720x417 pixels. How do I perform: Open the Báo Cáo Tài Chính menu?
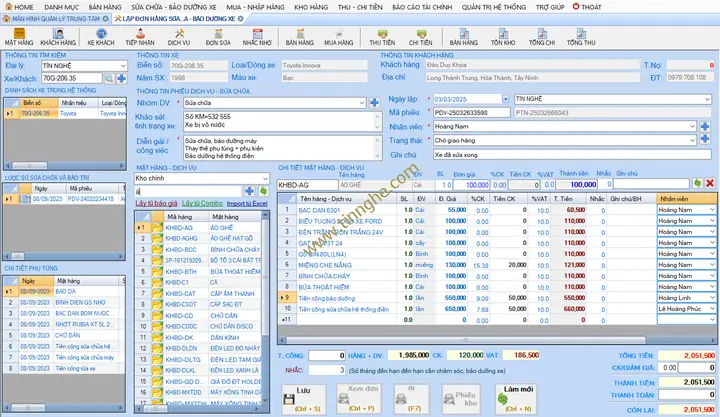(419, 6)
